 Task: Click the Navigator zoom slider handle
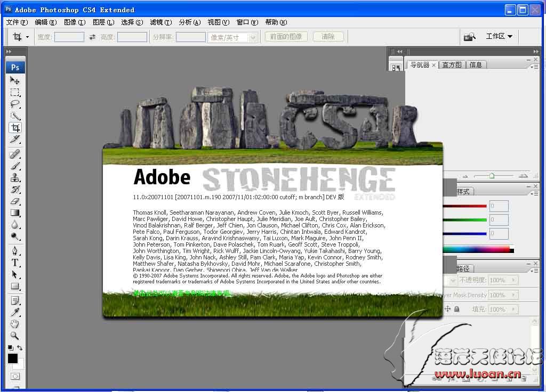[492, 176]
